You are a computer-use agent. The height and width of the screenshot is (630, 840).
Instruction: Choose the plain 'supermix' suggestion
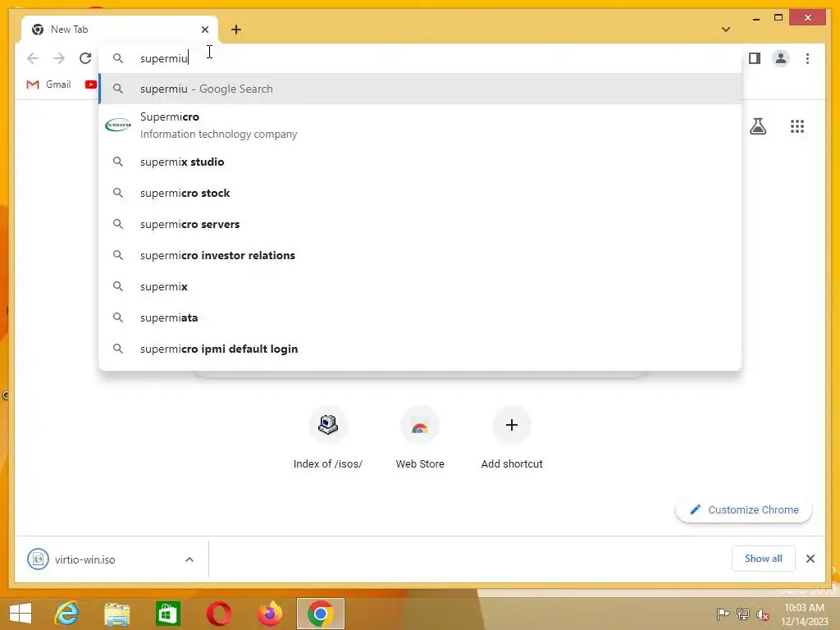tap(421, 286)
